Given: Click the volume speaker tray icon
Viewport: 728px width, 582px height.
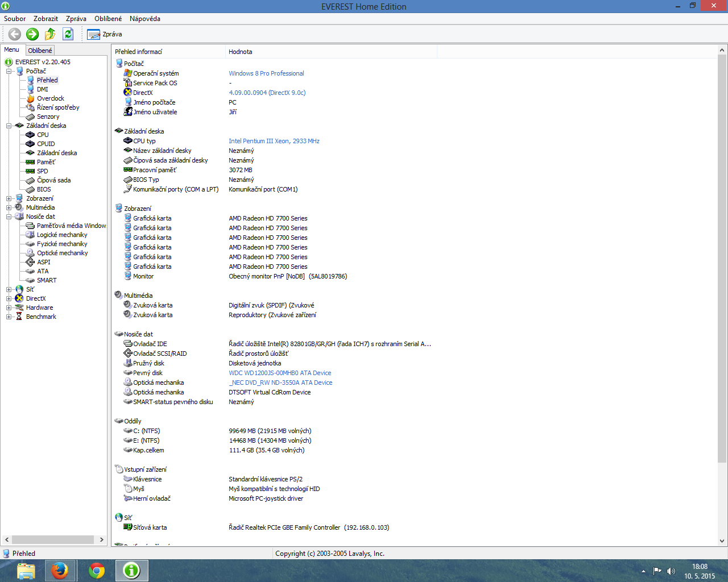Looking at the screenshot, I should (x=671, y=571).
